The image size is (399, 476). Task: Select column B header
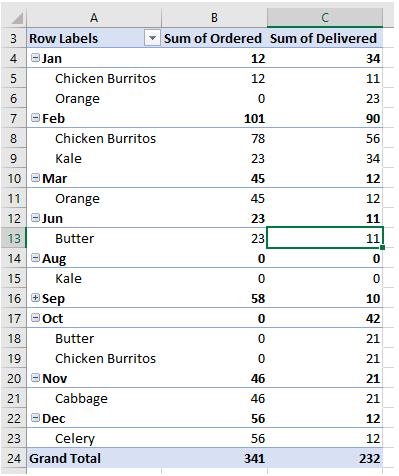tap(214, 17)
